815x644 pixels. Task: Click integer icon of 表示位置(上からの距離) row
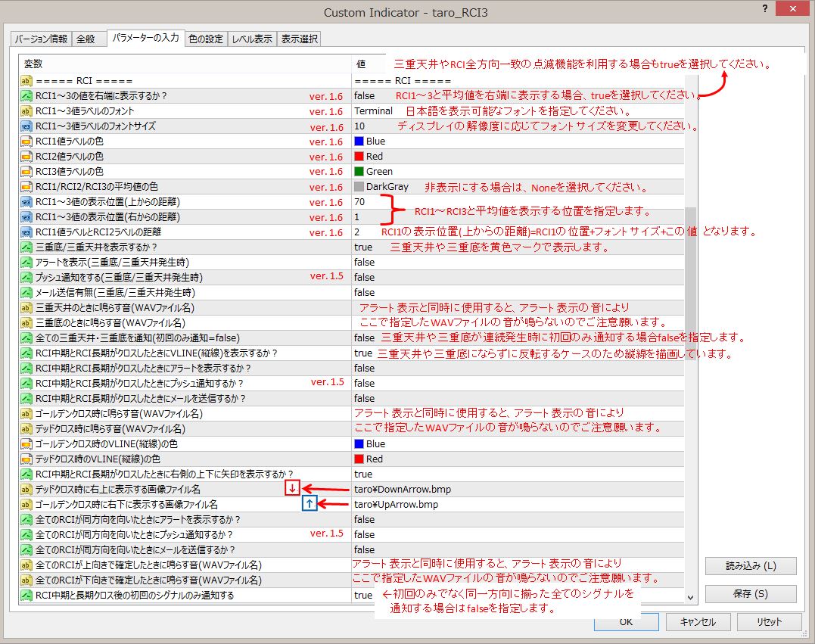pyautogui.click(x=26, y=201)
